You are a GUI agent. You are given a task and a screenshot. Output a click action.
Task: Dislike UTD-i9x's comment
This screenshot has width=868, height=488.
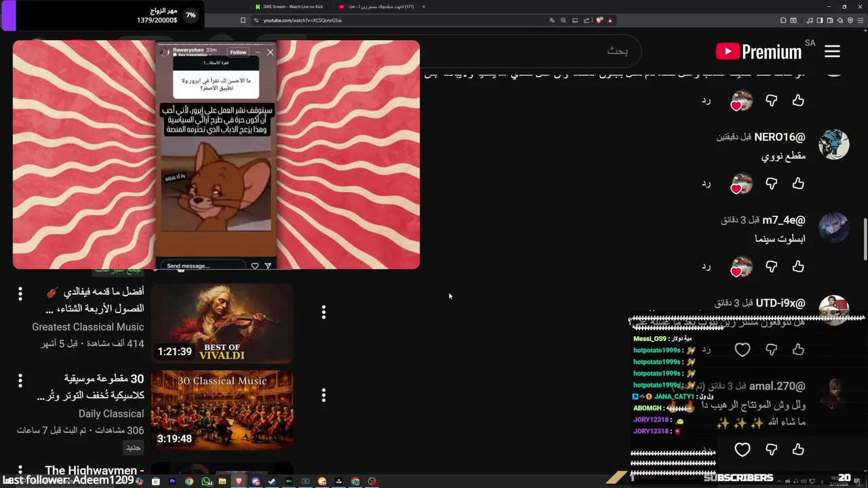771,349
